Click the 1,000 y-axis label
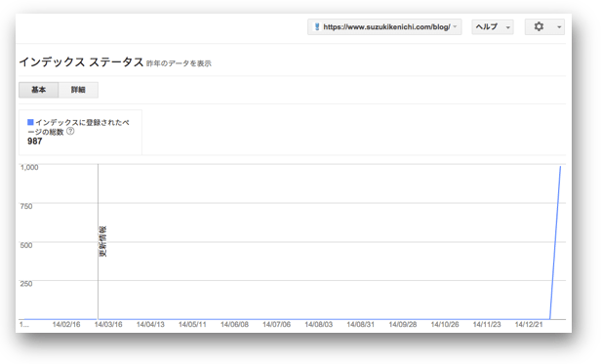 pos(29,167)
